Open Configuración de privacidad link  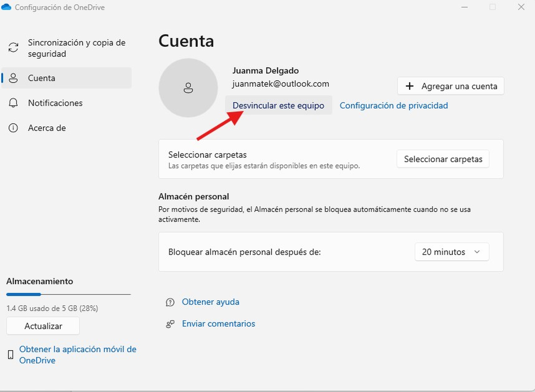click(394, 105)
